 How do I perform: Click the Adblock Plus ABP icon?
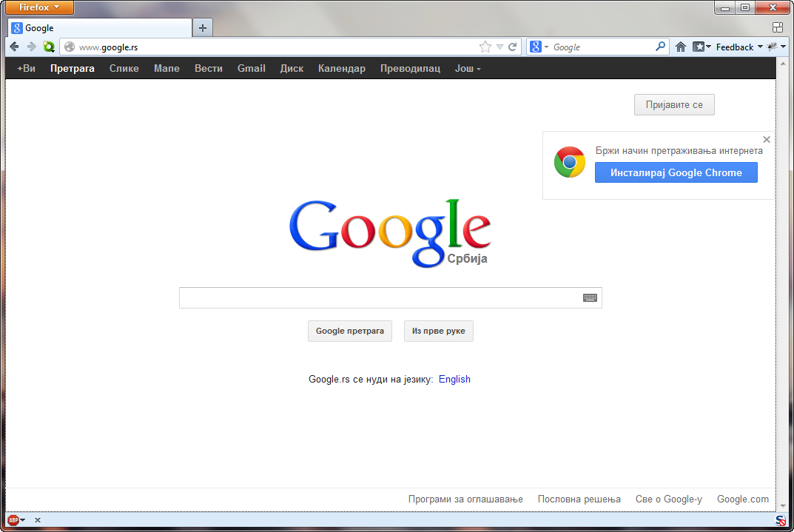tap(13, 520)
